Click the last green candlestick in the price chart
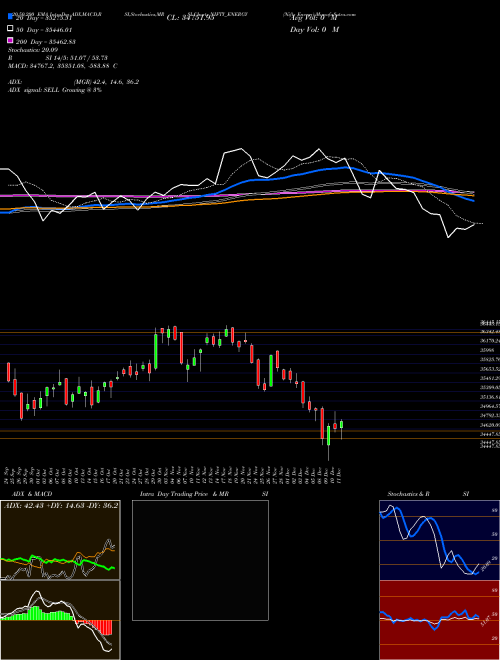 click(x=341, y=424)
